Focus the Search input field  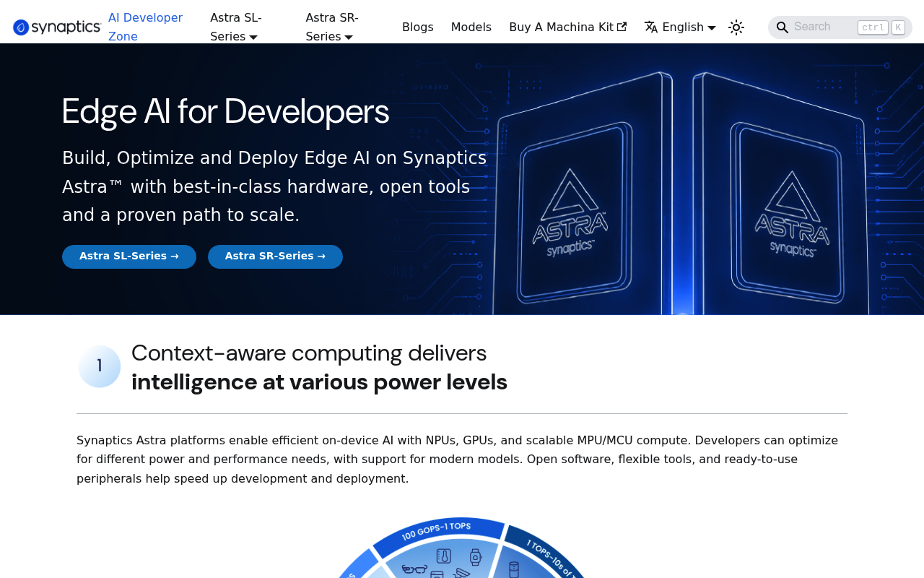(x=840, y=27)
